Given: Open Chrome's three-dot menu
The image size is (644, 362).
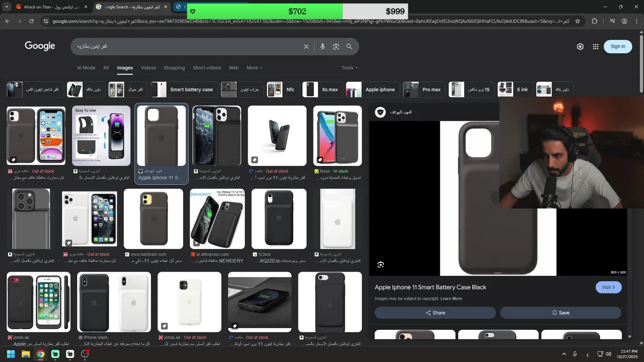Looking at the screenshot, I should (636, 21).
